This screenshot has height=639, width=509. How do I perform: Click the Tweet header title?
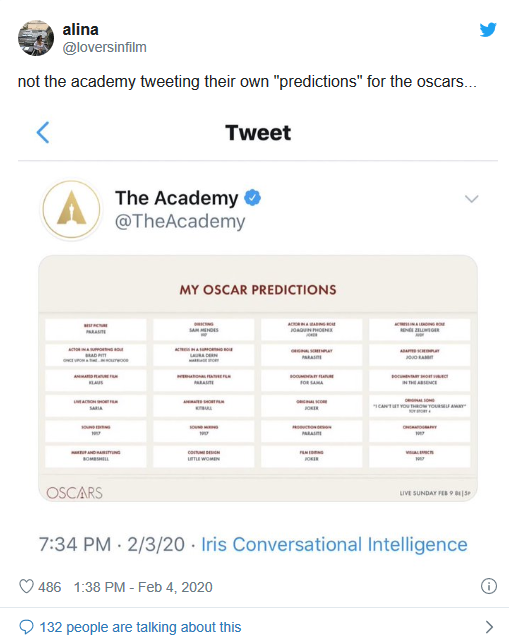258,132
